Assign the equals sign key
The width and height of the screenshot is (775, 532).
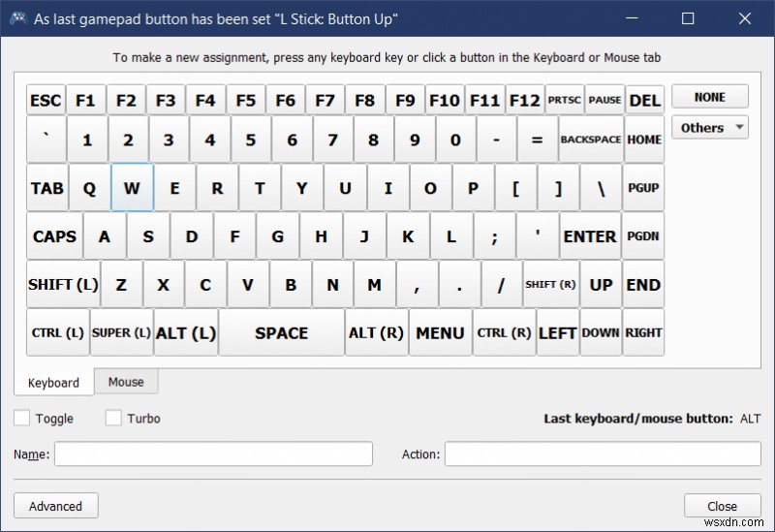pyautogui.click(x=538, y=140)
